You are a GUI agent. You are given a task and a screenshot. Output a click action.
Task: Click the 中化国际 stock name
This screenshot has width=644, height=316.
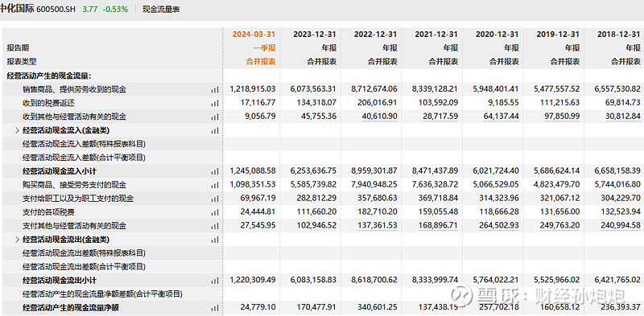click(x=17, y=9)
